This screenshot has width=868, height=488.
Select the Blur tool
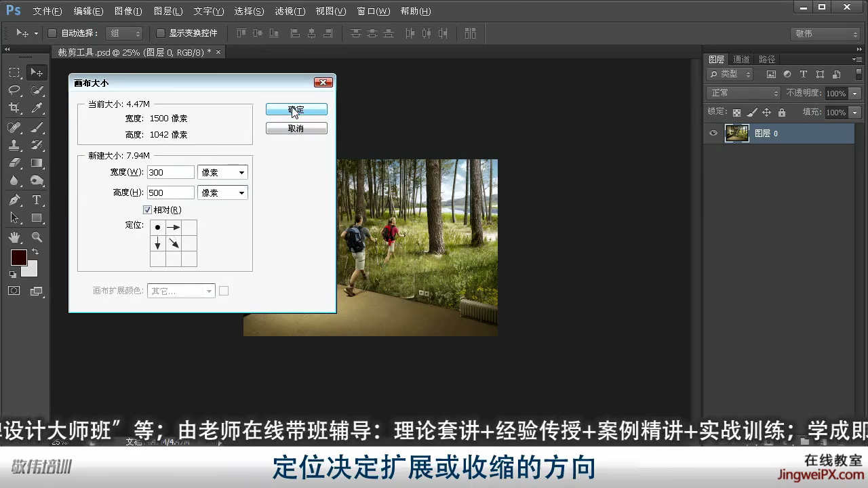14,180
